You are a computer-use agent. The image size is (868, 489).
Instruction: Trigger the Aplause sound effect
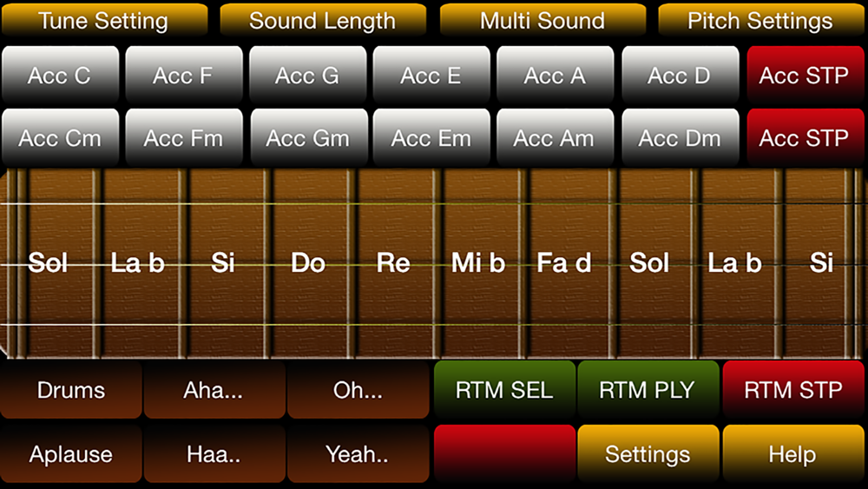(71, 454)
